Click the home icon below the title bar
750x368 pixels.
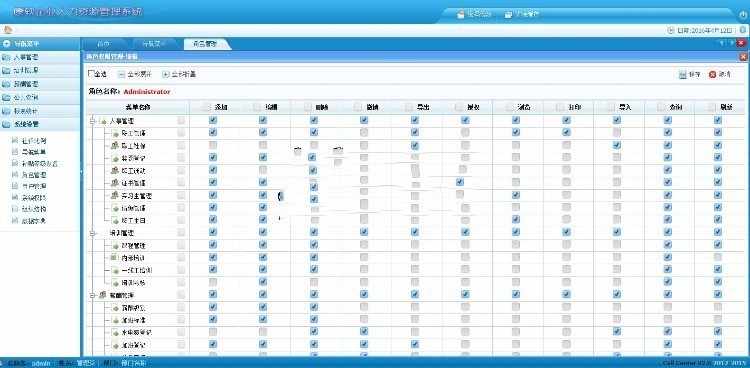click(x=8, y=30)
